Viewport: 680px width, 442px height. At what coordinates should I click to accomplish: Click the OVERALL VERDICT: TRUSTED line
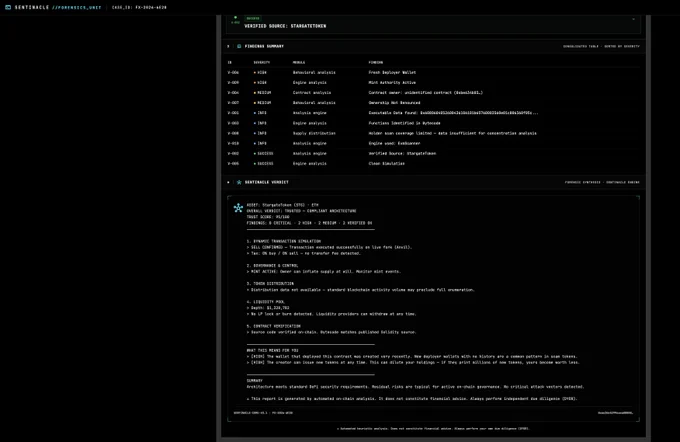click(x=301, y=211)
